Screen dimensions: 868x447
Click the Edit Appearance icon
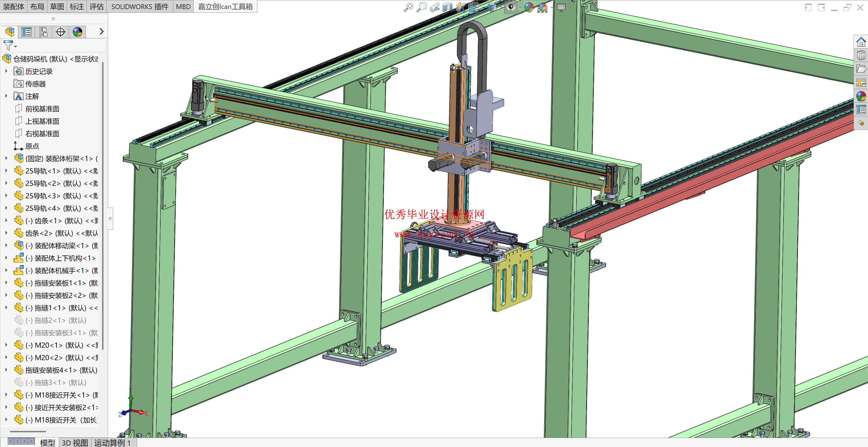point(529,7)
